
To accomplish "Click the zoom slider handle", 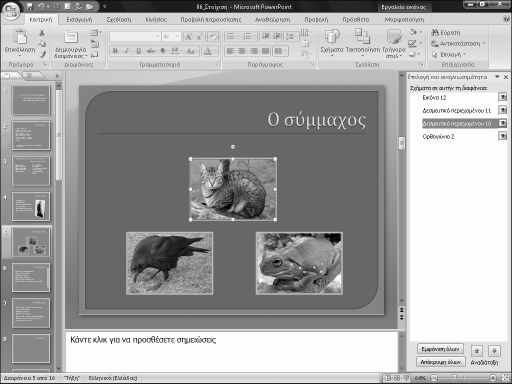I will point(454,378).
